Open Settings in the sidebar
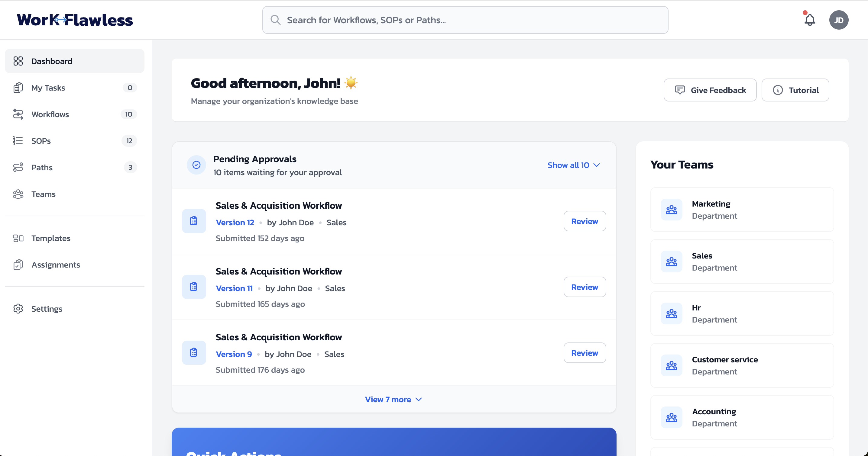868x456 pixels. tap(47, 309)
